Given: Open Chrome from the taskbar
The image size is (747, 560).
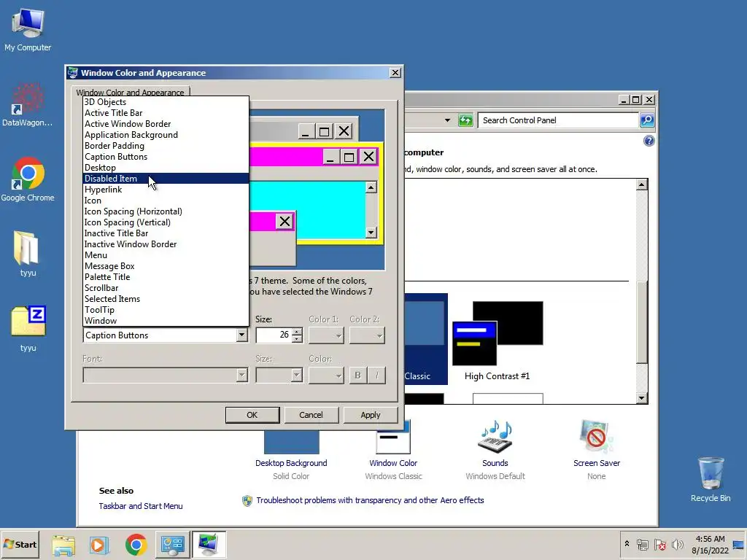Looking at the screenshot, I should (x=136, y=545).
